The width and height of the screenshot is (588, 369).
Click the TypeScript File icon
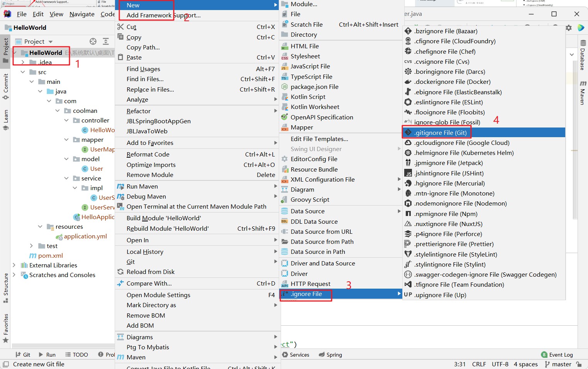click(285, 77)
